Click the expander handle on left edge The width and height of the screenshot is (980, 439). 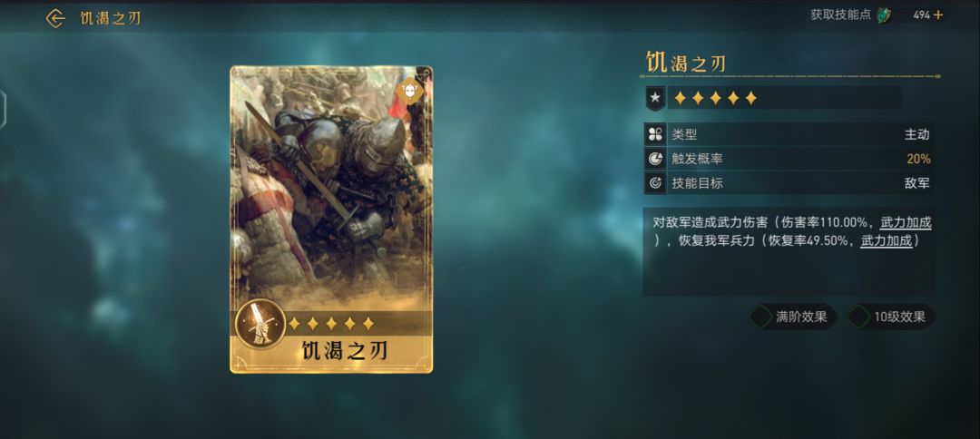[x=3, y=110]
